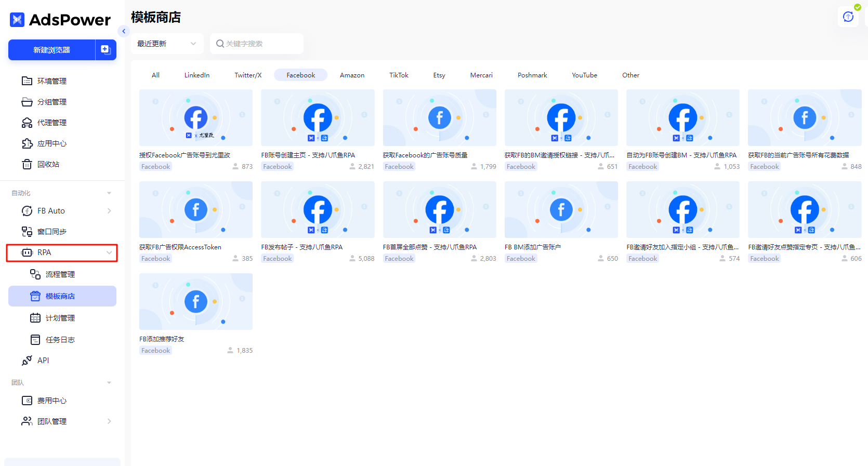The width and height of the screenshot is (868, 466).
Task: Open the 最近更新 sort dropdown
Action: coord(167,44)
